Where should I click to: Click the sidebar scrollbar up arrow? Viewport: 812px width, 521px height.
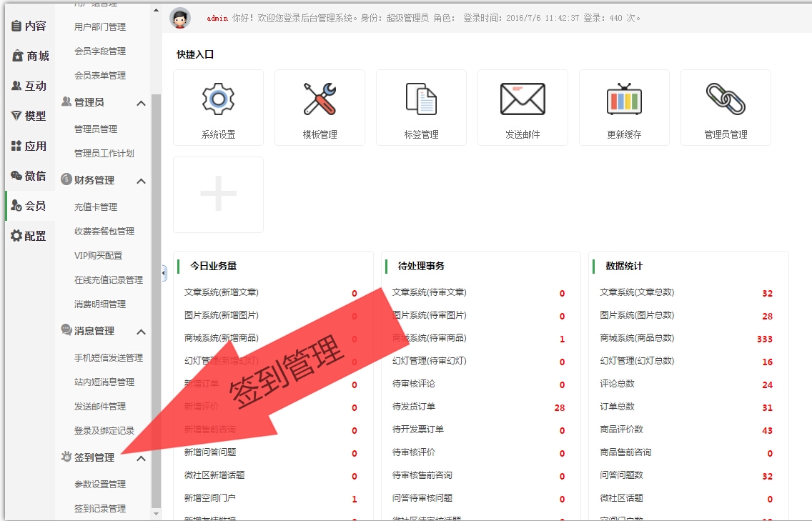(157, 10)
